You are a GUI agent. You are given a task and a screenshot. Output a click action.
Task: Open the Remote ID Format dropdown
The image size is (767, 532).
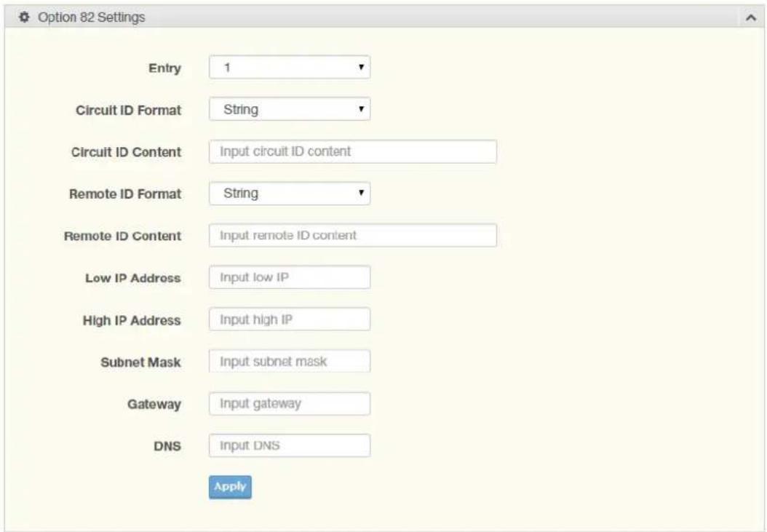pyautogui.click(x=290, y=194)
